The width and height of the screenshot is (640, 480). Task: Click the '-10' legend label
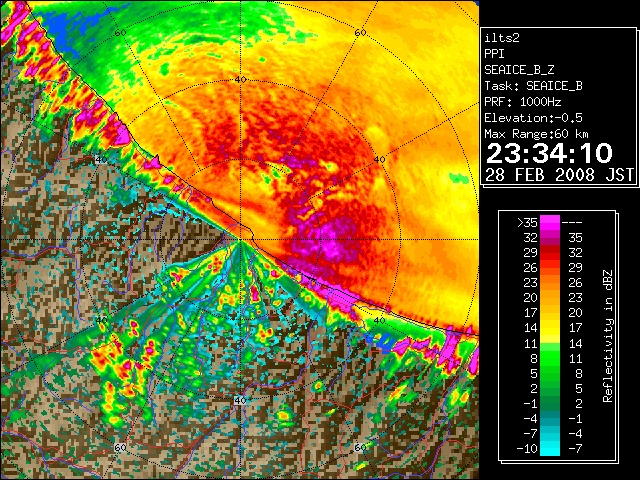527,449
